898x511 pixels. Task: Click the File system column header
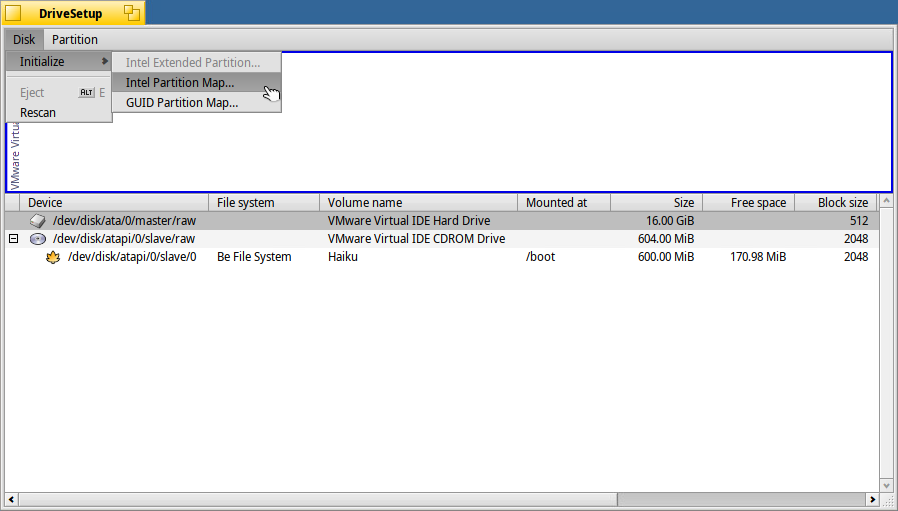(x=264, y=203)
